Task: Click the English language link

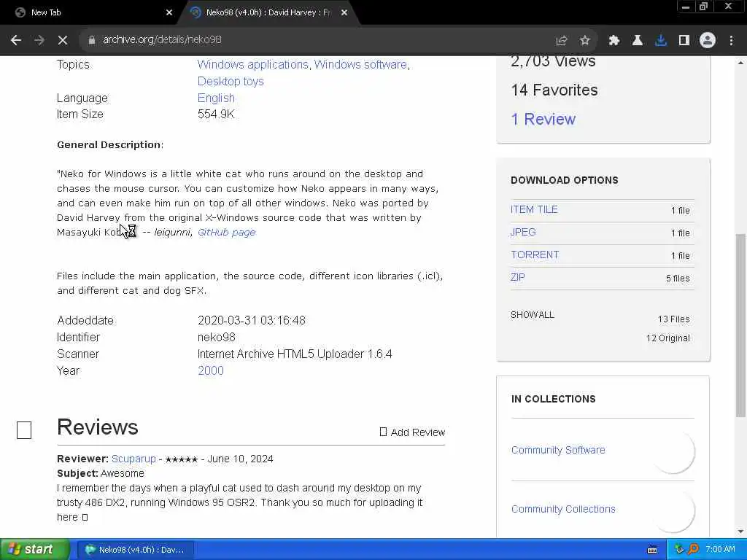Action: [216, 98]
